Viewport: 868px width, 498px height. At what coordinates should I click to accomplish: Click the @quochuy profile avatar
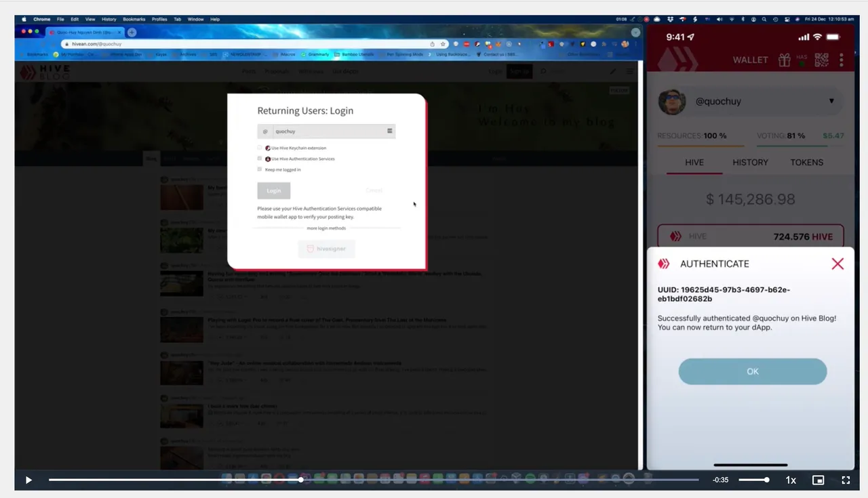671,102
